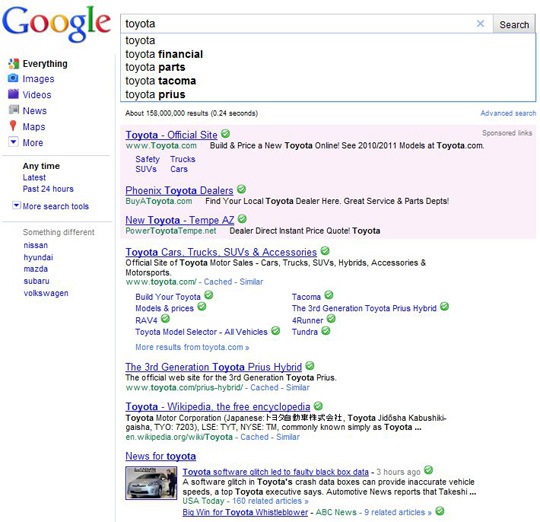The height and width of the screenshot is (522, 540).
Task: Click green check beside Models & prices
Action: point(202,306)
